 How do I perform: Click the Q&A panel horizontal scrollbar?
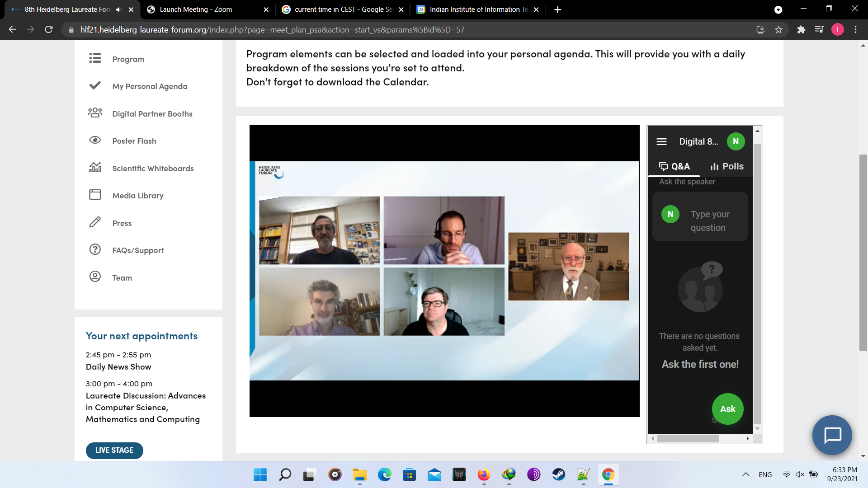[x=688, y=439]
